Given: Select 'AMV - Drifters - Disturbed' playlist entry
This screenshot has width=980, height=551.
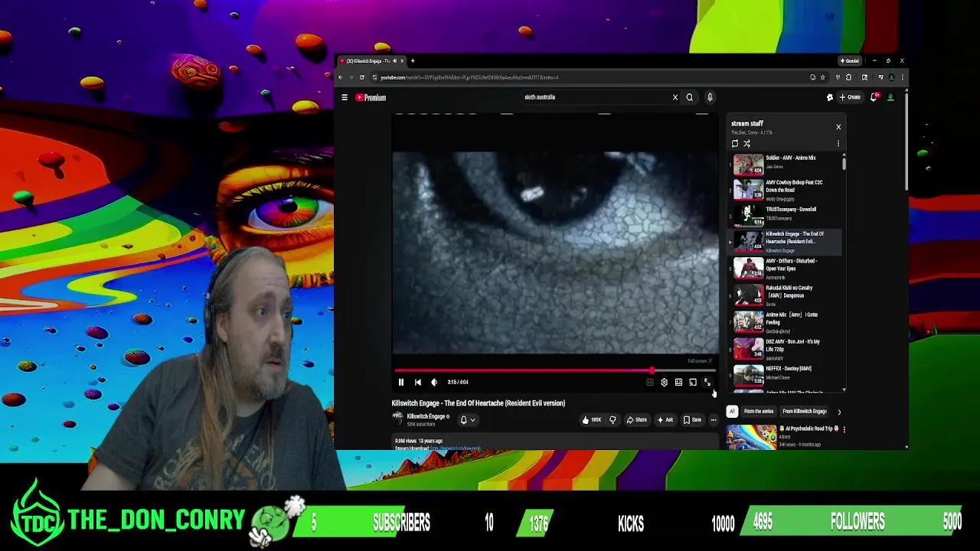Looking at the screenshot, I should (x=785, y=269).
